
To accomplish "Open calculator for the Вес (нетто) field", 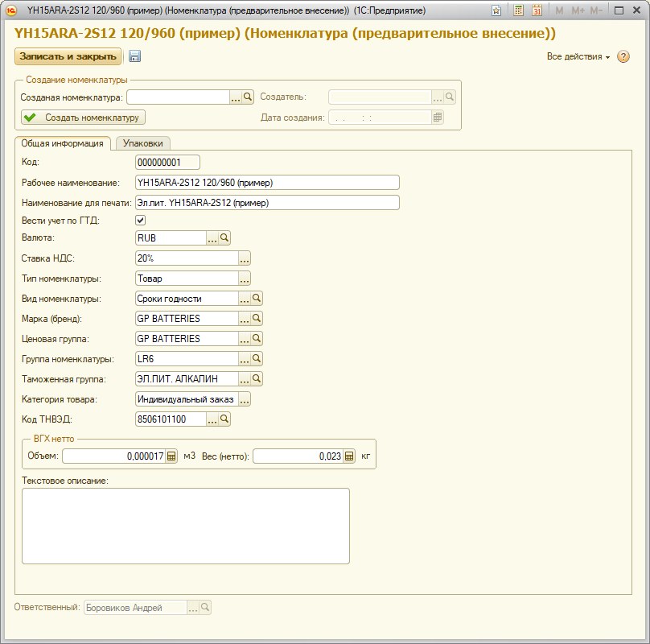I will coord(349,456).
